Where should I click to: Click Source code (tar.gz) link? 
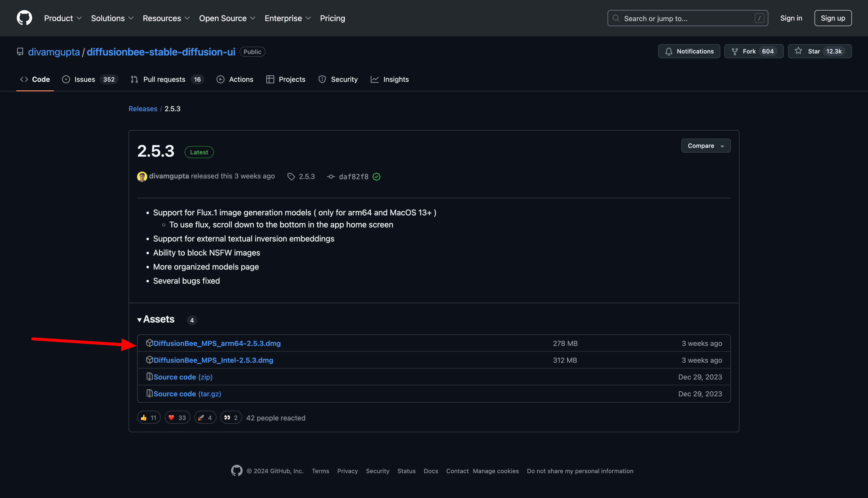(188, 394)
